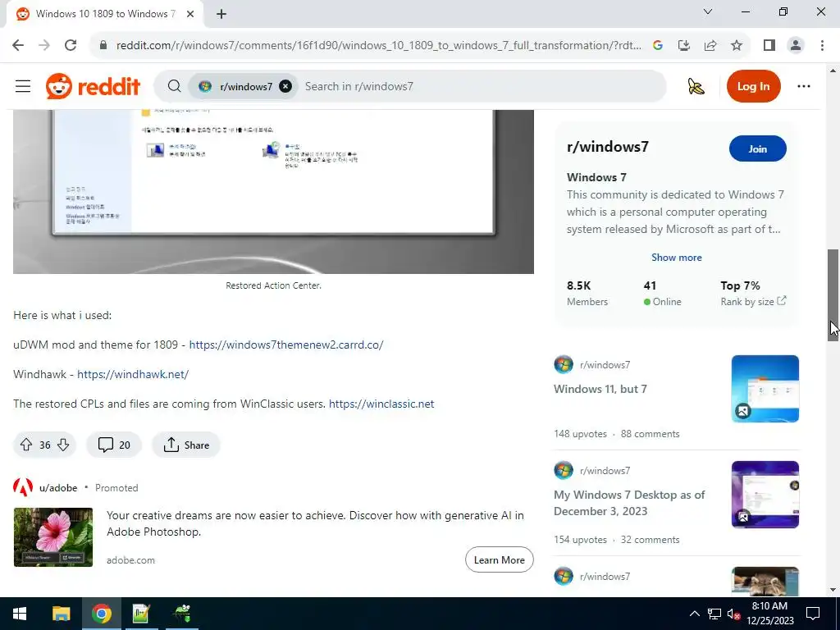Click the install app icon
Viewport: 840px width, 630px height.
(684, 46)
